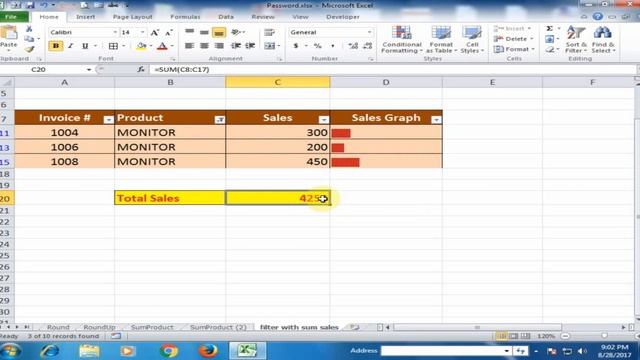
Task: Increase font size with Grow Font icon
Action: pos(154,32)
